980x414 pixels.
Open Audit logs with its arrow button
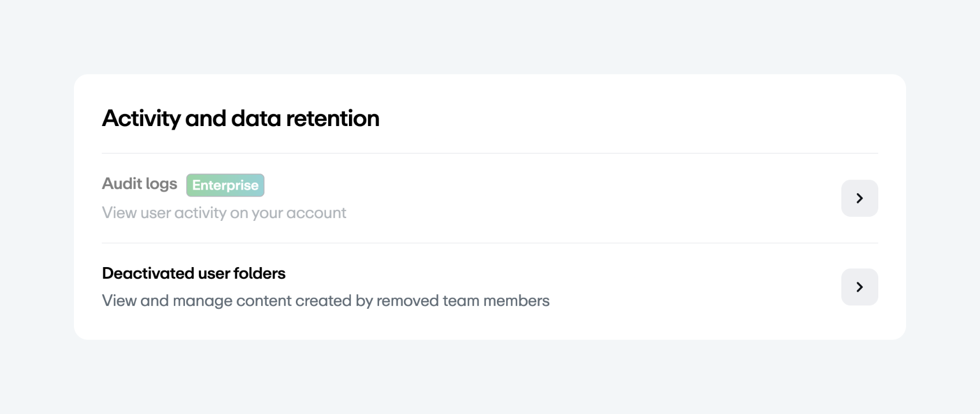859,198
